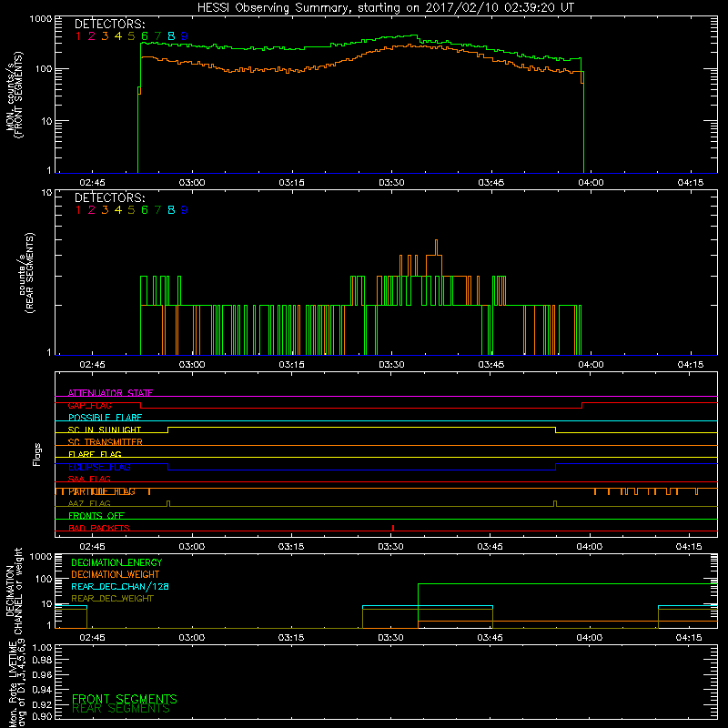
Task: Click the counts/s (REAR SEGMENTS) axis title
Action: pos(25,273)
